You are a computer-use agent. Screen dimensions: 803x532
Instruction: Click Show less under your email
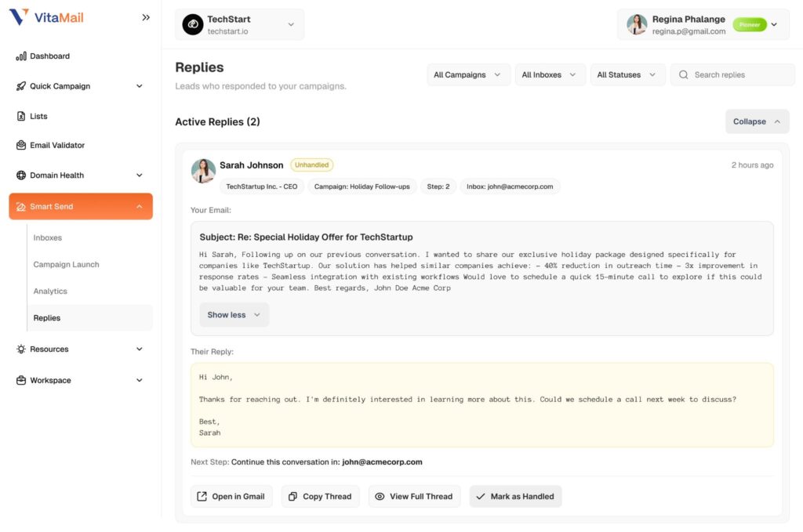pos(234,315)
